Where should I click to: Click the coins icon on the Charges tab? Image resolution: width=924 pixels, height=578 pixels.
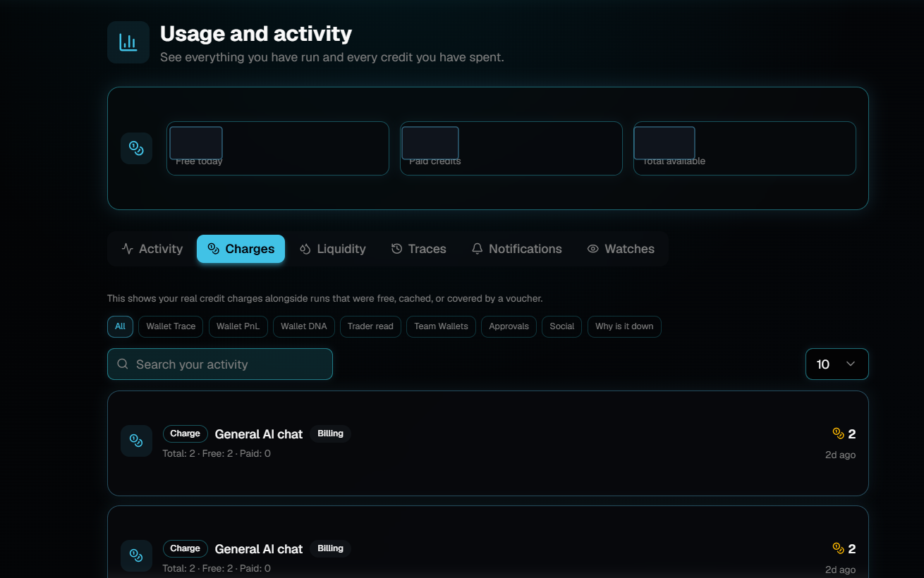point(213,249)
